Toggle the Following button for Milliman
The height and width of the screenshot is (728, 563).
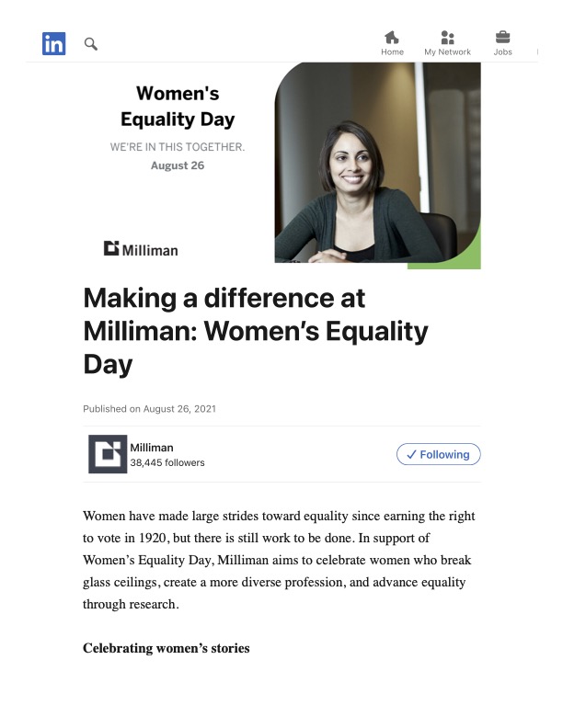(439, 454)
